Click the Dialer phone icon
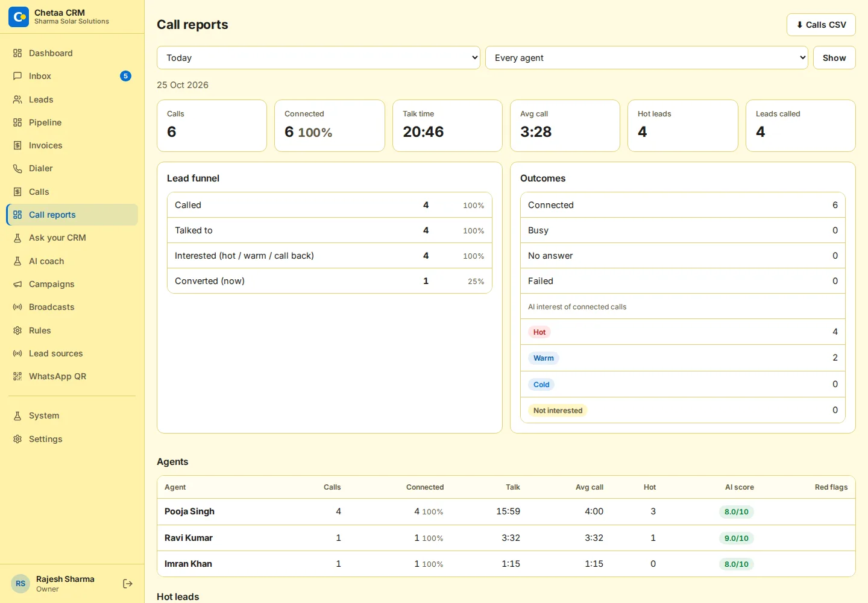This screenshot has height=603, width=868. 17,168
